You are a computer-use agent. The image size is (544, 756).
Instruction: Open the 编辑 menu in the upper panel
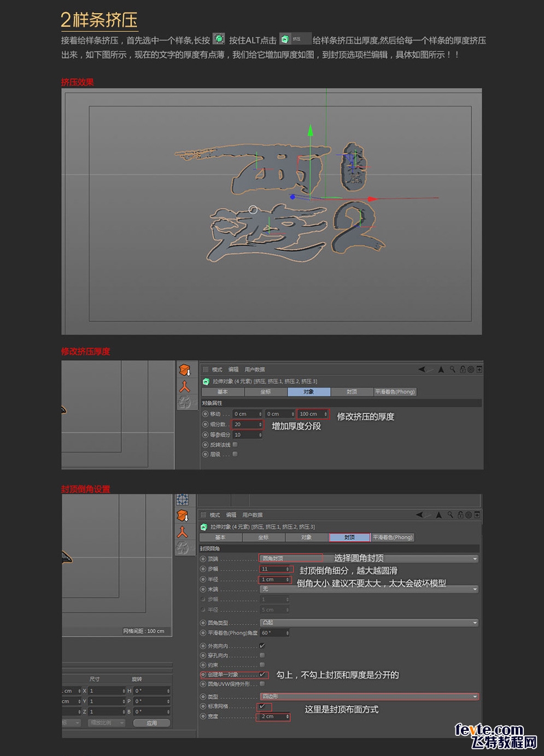(233, 370)
